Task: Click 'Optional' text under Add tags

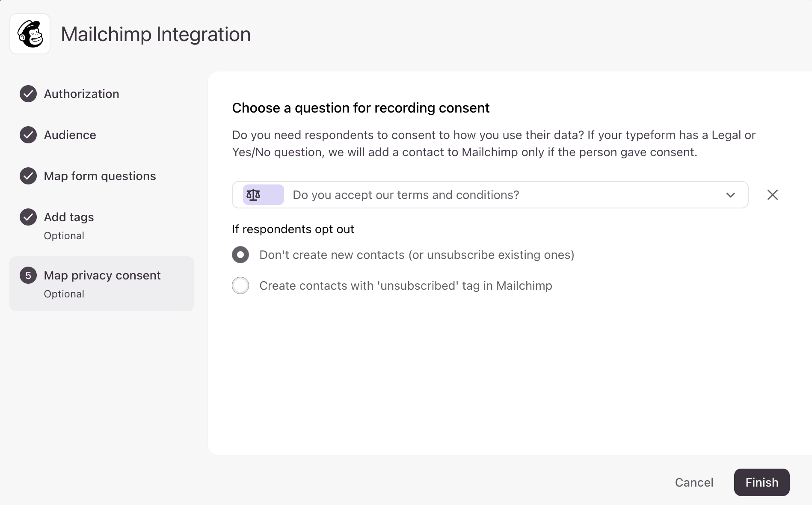Action: point(64,236)
